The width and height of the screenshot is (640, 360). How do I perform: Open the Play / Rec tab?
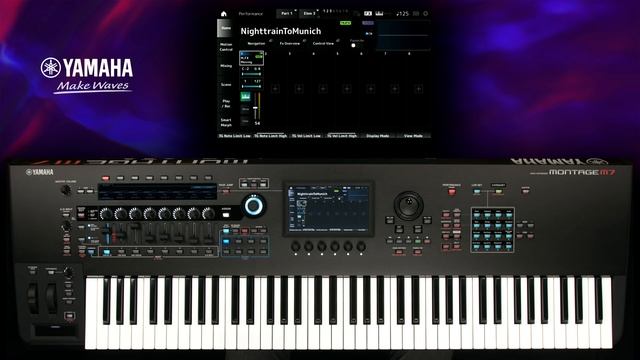[x=226, y=103]
